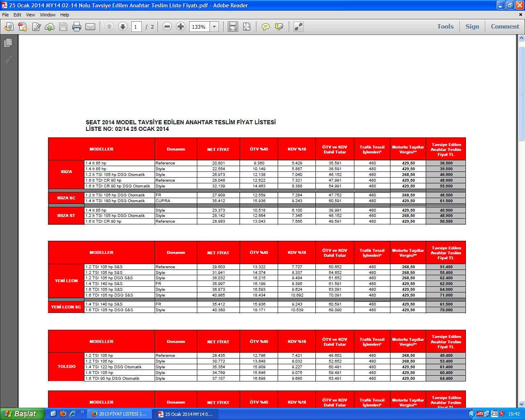Click the 25 Ocak 2014 MY14 taskbar button
The image size is (525, 420).
185,414
